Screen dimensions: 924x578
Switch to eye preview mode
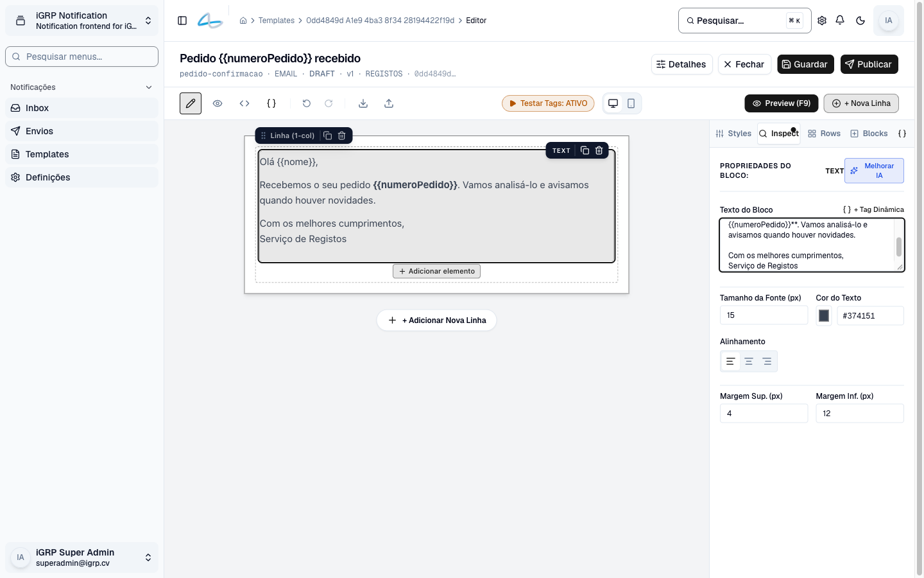(x=218, y=103)
